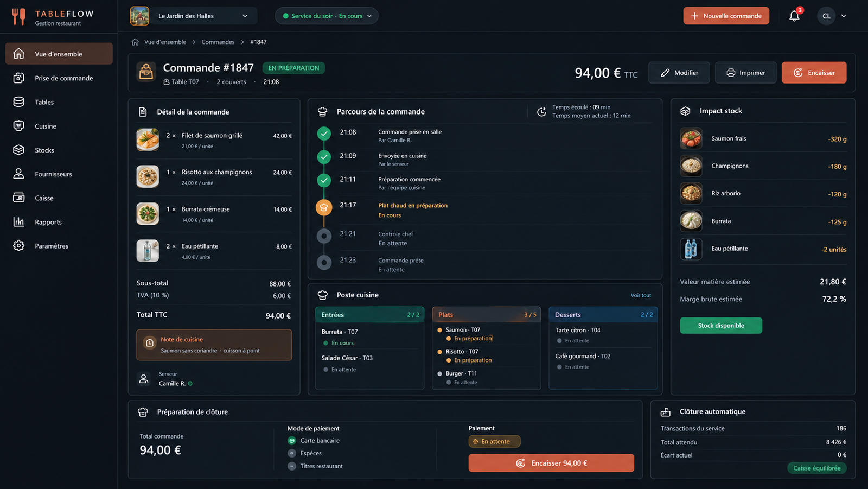Screen dimensions: 868x489
Task: Expand the Service du soir dropdown
Action: tap(327, 16)
